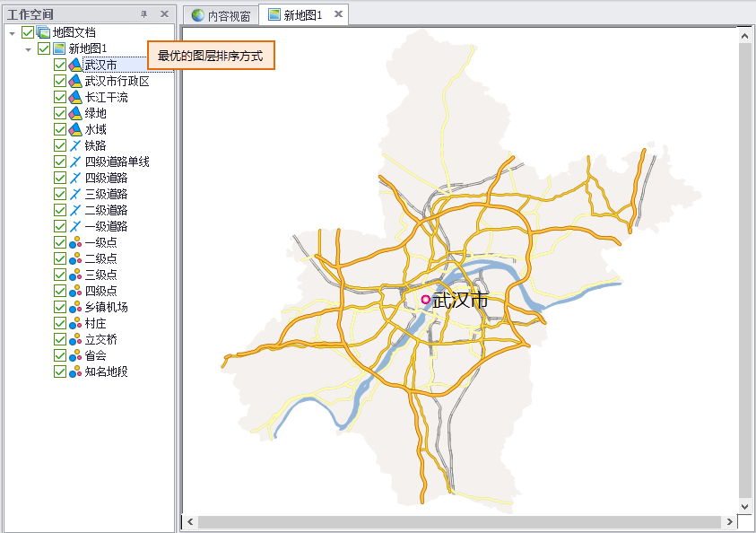Close the 工作空间 panel

[164, 14]
